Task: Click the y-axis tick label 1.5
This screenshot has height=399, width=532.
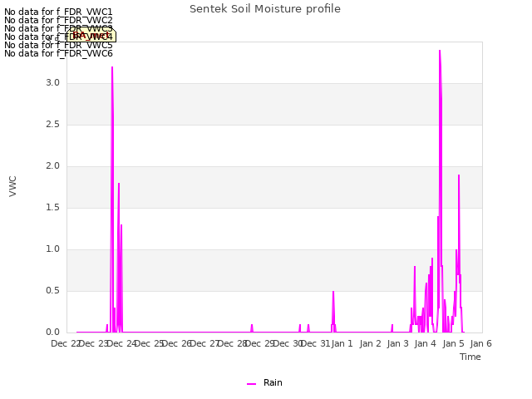Action: coord(53,208)
